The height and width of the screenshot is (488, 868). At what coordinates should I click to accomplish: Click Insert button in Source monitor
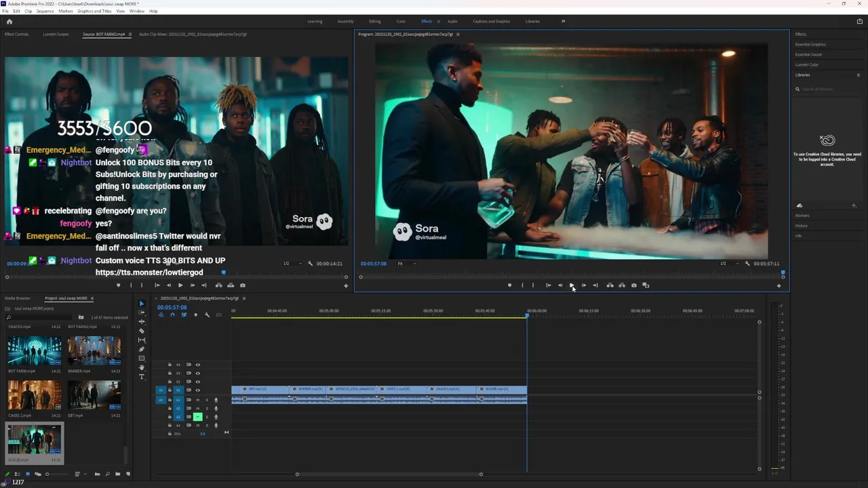tap(218, 285)
